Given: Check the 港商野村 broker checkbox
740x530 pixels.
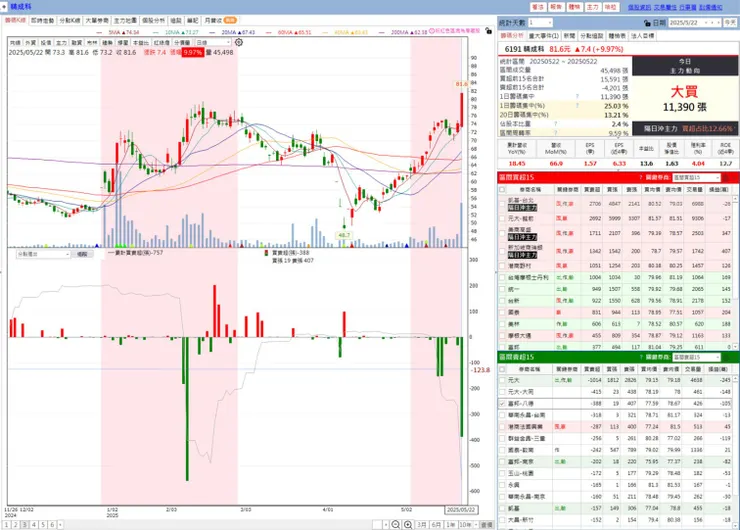Looking at the screenshot, I should coord(502,266).
